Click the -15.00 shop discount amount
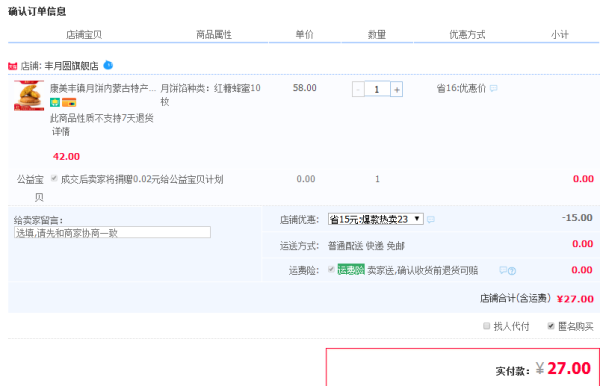This screenshot has width=600, height=386. [x=577, y=218]
